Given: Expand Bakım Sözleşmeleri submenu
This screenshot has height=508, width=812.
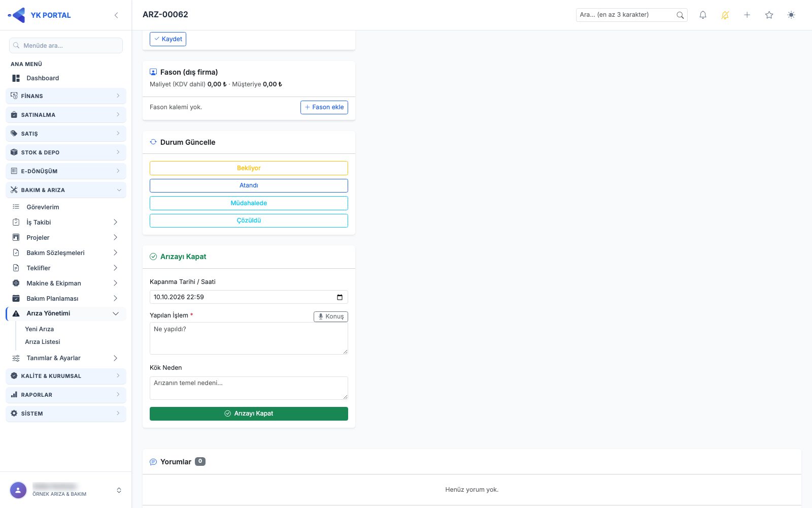Looking at the screenshot, I should (66, 253).
